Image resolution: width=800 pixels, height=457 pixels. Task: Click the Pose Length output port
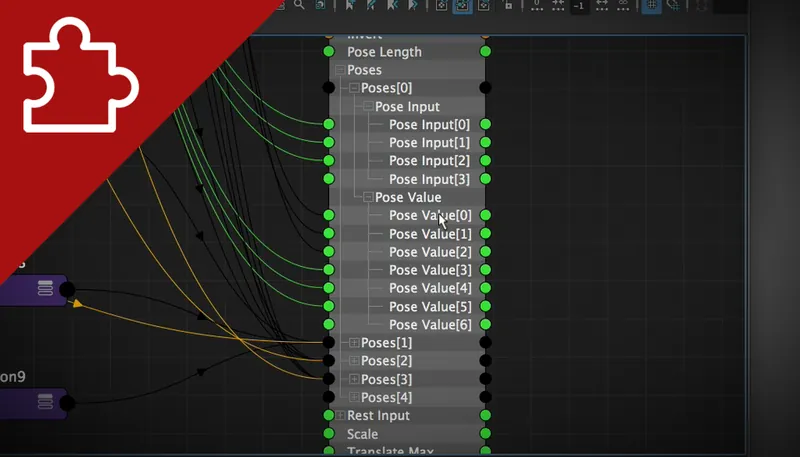tap(486, 52)
